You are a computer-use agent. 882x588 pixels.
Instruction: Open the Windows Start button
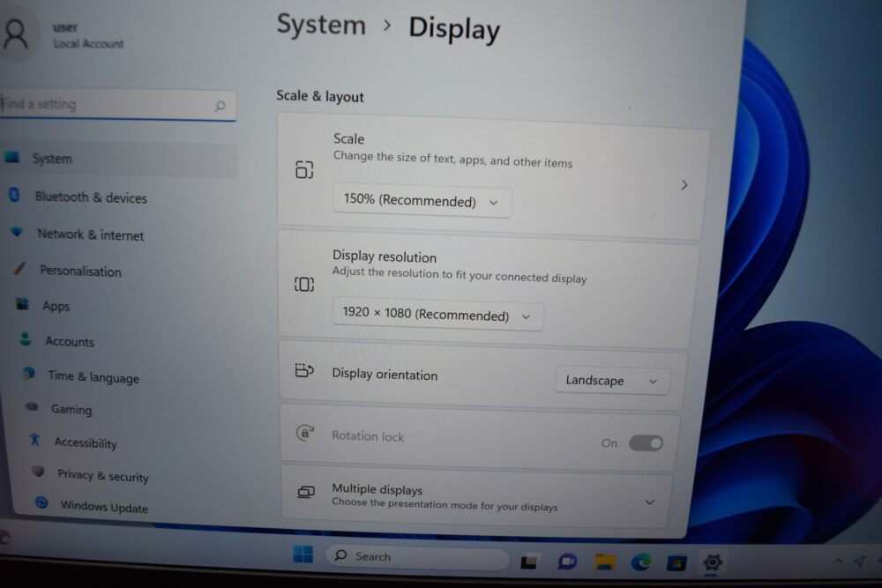pos(303,555)
